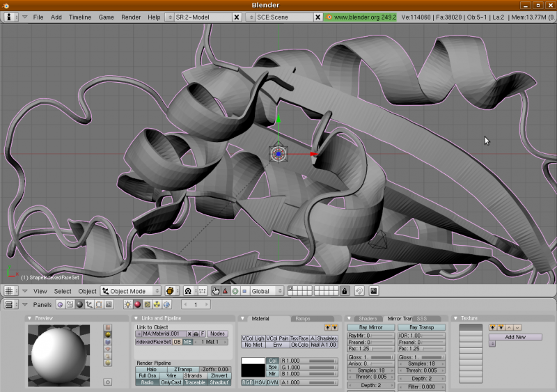Open the Lamp buttons icon
This screenshot has width=557, height=392.
tap(127, 305)
